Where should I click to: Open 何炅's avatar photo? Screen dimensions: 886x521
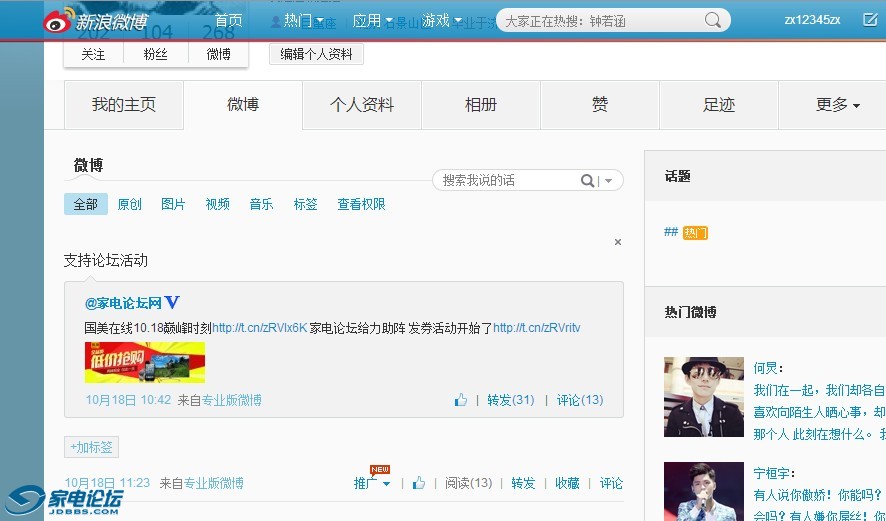pos(703,397)
